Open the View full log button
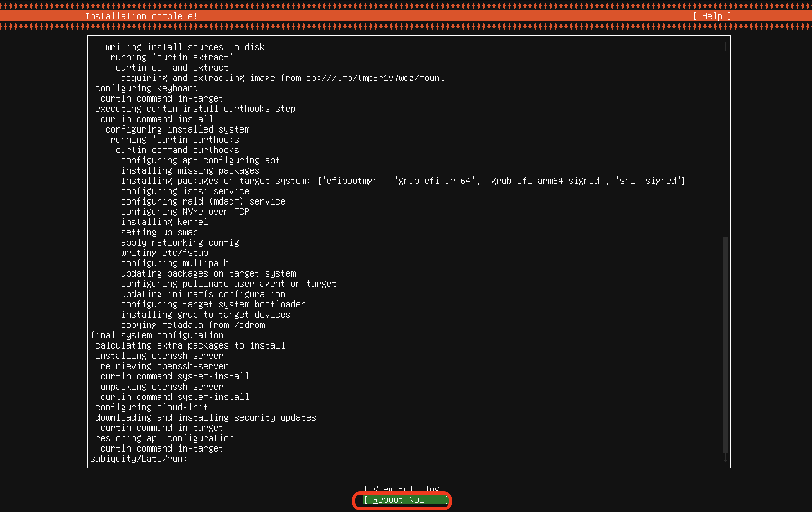Screen dimensions: 812x512 [406, 489]
